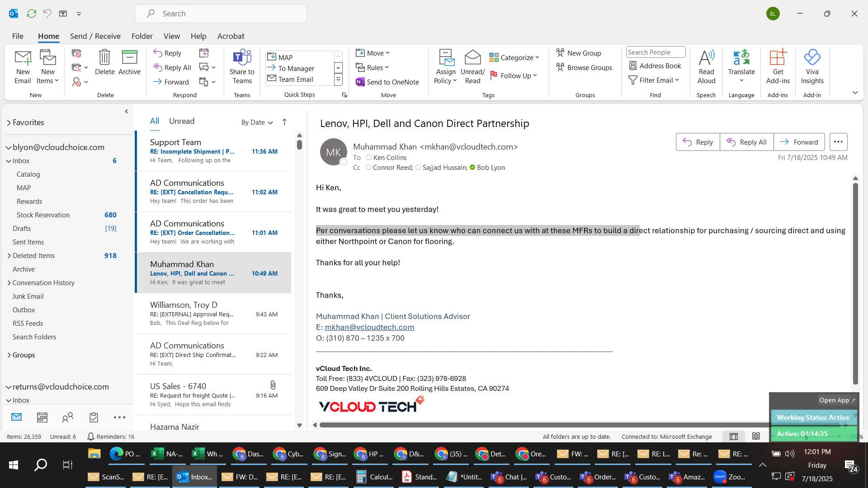Open the Folder tab
This screenshot has width=868, height=488.
coord(142,36)
